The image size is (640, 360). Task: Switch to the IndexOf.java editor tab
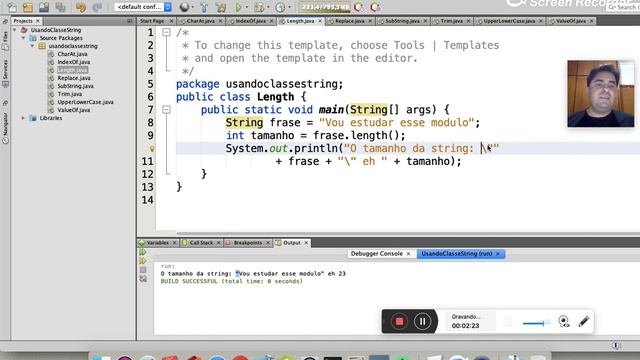pyautogui.click(x=250, y=21)
